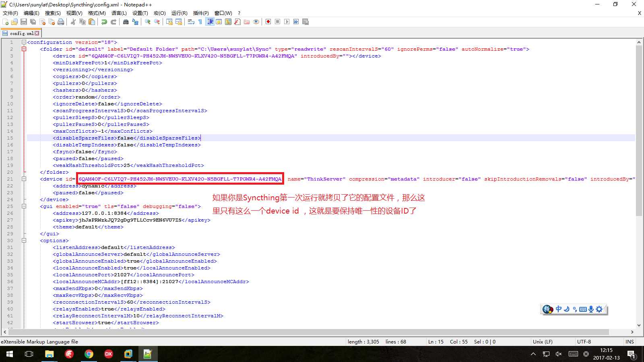
Task: Open File Explorer from the taskbar
Action: click(x=49, y=354)
